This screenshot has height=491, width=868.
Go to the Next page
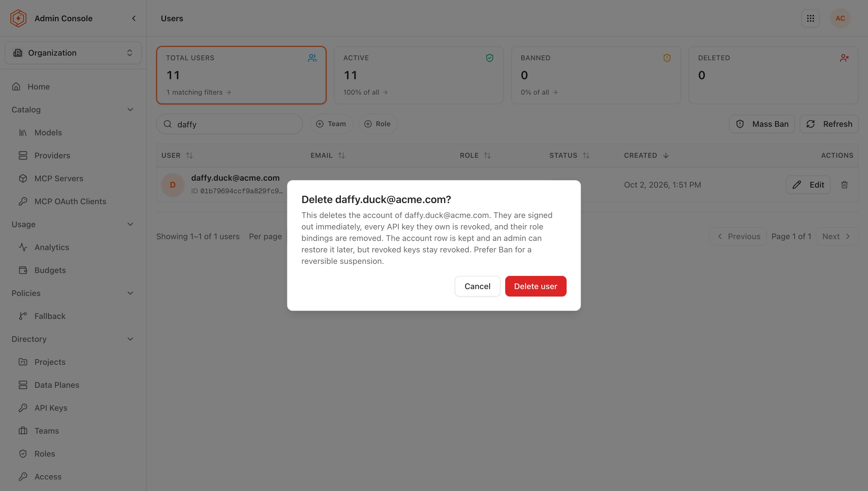[x=837, y=236]
